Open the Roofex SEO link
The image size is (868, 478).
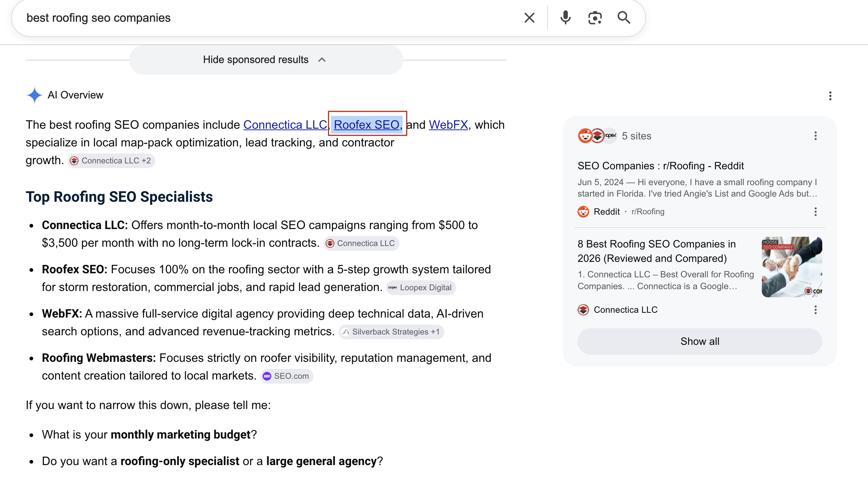click(x=367, y=125)
